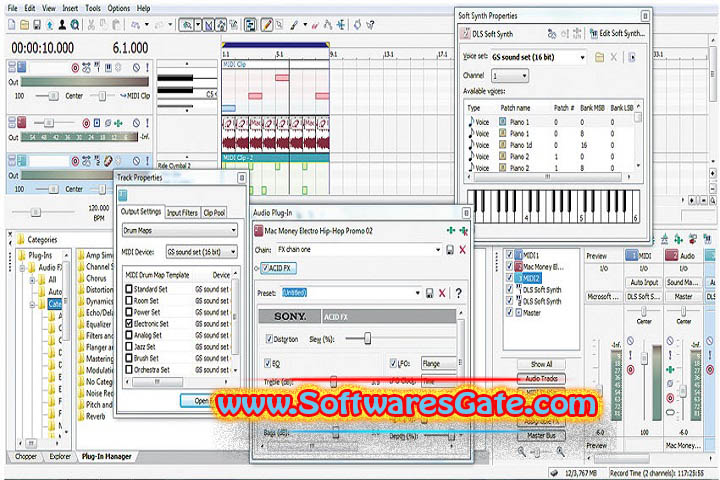Click the add plug-in green icon in Audio Plug-In
Screen dimensions: 720x480
pos(450,231)
